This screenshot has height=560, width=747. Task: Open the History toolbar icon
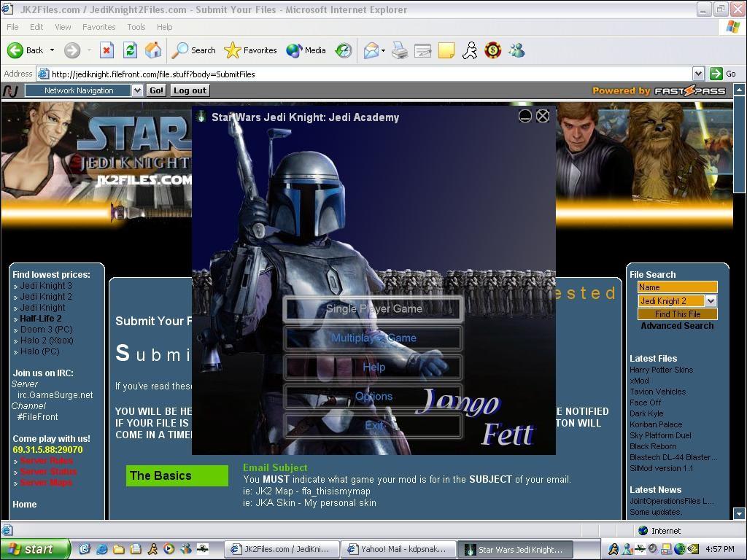(x=344, y=50)
